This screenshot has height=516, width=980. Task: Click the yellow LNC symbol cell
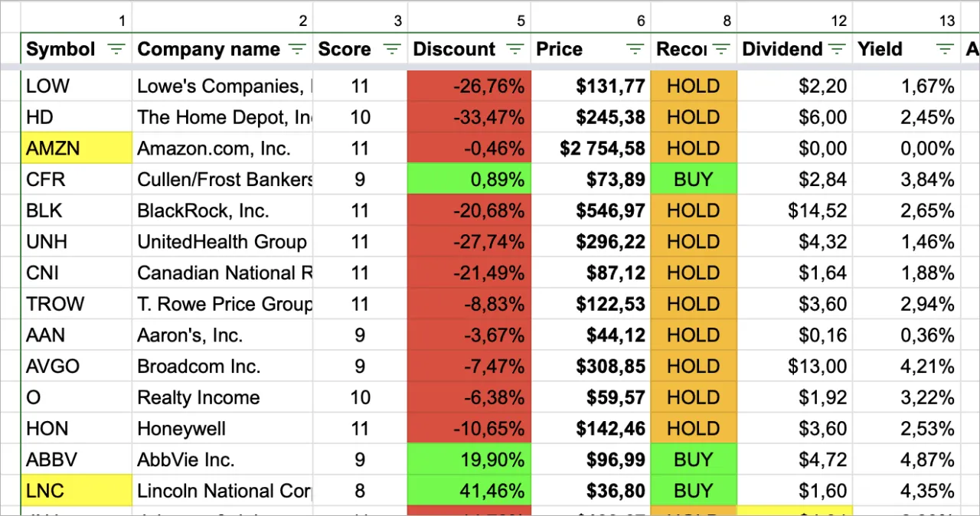pos(77,491)
